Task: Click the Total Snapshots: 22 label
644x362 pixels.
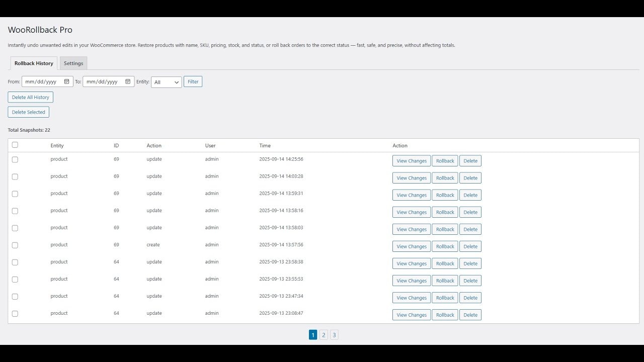Action: [29, 130]
